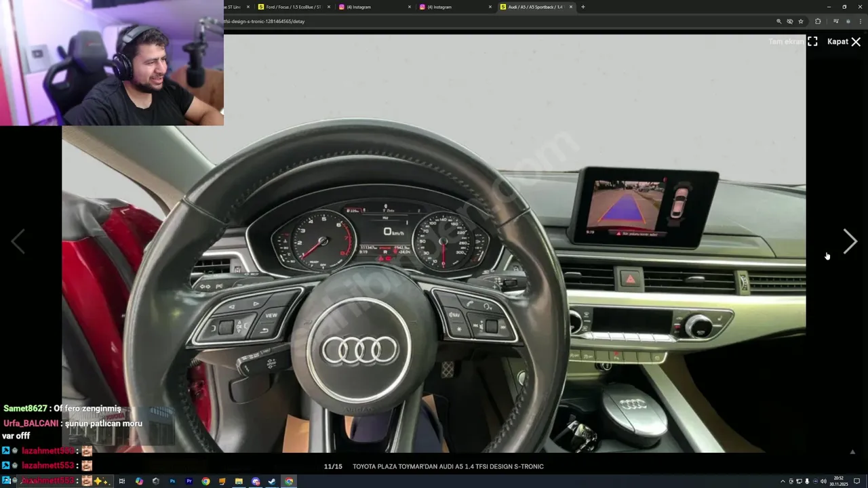Screen dimensions: 868x488
Task: Expand hidden system tray icons
Action: tap(783, 481)
